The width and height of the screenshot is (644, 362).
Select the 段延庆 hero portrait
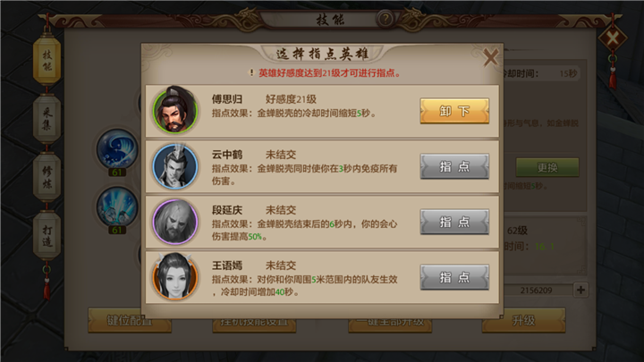coord(175,222)
